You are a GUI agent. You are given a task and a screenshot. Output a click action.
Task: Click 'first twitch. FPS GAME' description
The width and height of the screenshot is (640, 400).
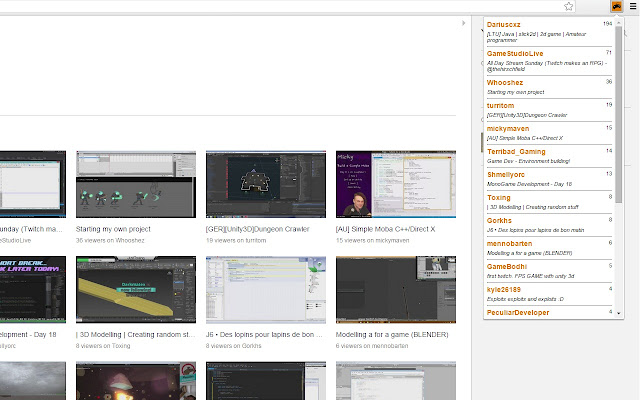(530, 276)
